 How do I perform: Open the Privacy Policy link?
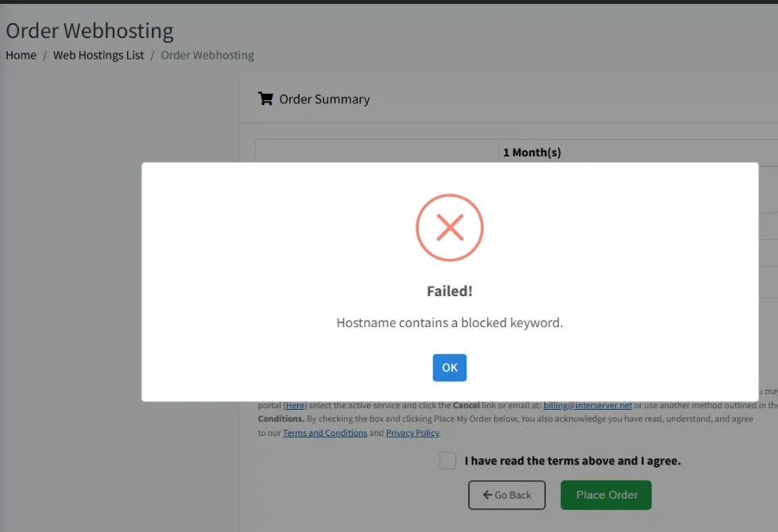412,433
